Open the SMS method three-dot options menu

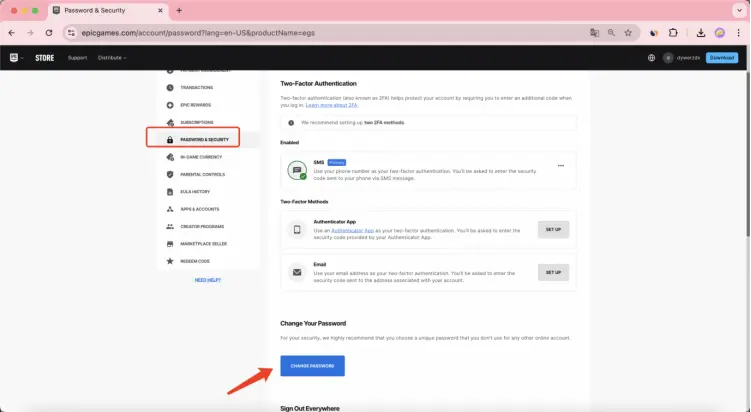coord(561,166)
